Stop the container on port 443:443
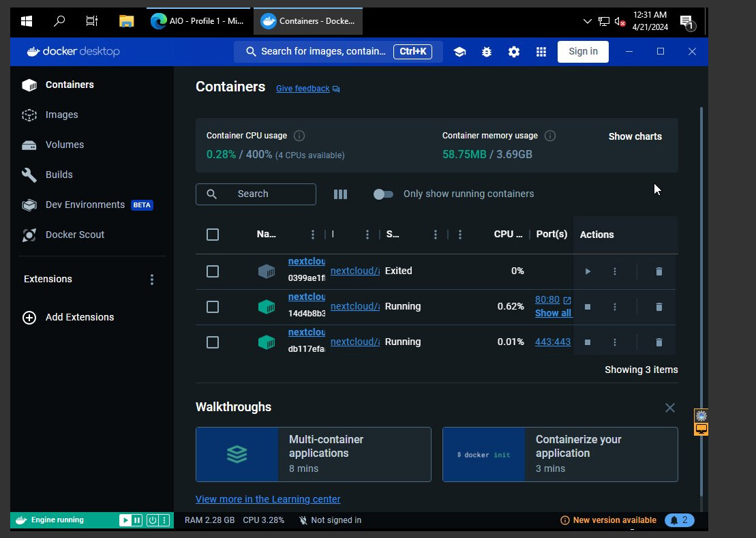Viewport: 756px width, 538px height. (x=588, y=342)
